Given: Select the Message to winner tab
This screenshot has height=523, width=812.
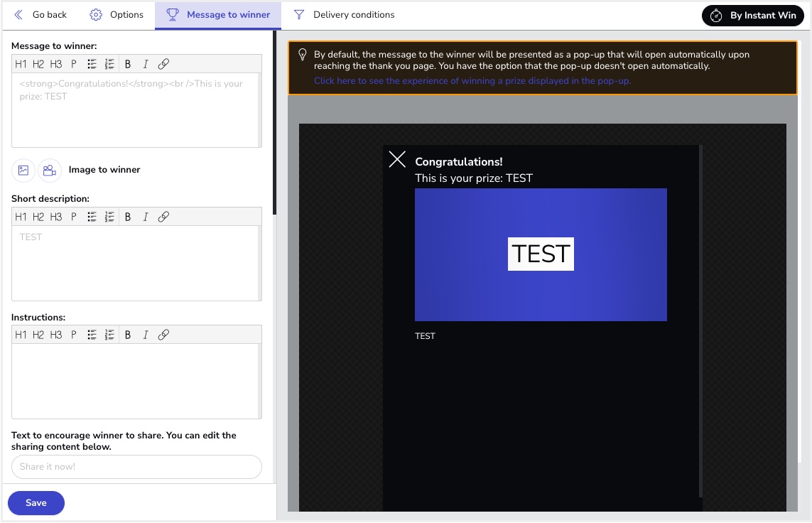Looking at the screenshot, I should 218,15.
